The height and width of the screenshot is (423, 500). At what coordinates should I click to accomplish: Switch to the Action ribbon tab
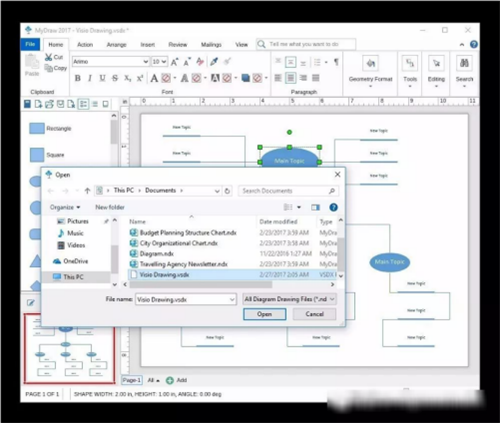click(x=85, y=45)
